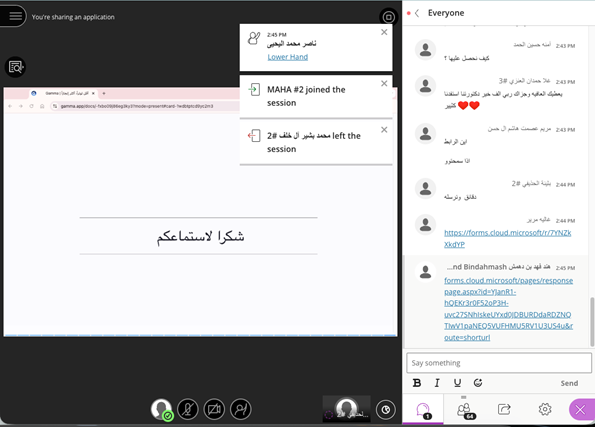Open the forms.cloud.microsoft/r/7YNZkXkdYP link

pyautogui.click(x=507, y=238)
